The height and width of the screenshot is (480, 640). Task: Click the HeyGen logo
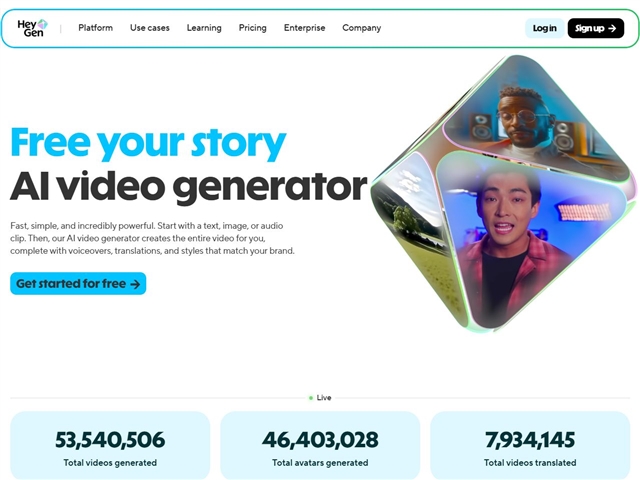32,28
